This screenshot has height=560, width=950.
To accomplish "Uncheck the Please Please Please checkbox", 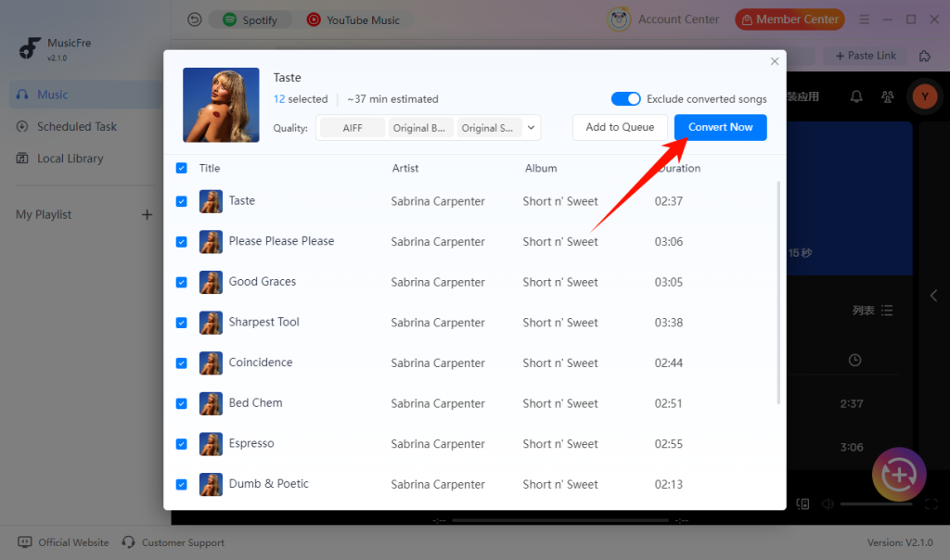I will (x=181, y=242).
